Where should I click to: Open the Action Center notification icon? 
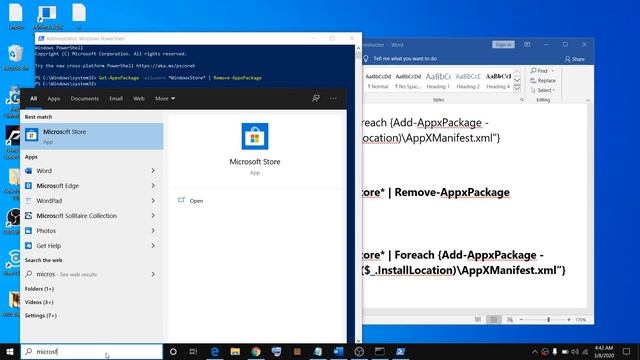pos(627,351)
